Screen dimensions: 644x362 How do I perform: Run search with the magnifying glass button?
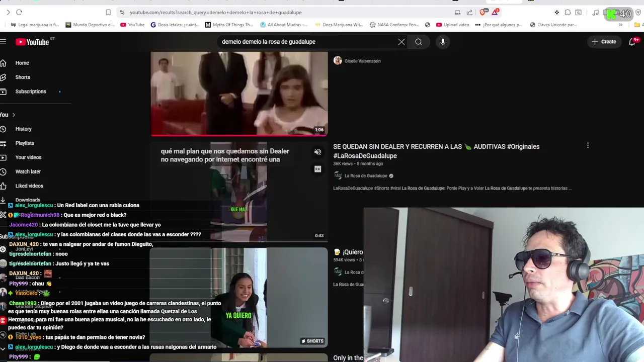[419, 42]
